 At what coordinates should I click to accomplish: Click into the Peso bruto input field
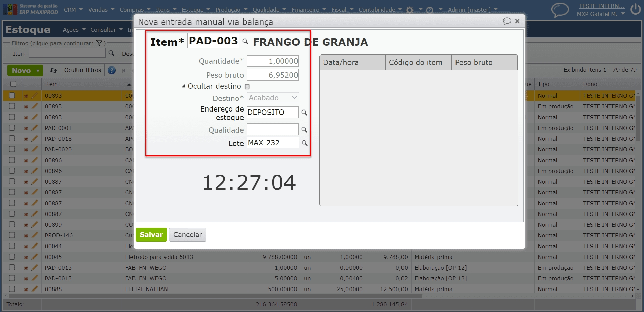272,75
